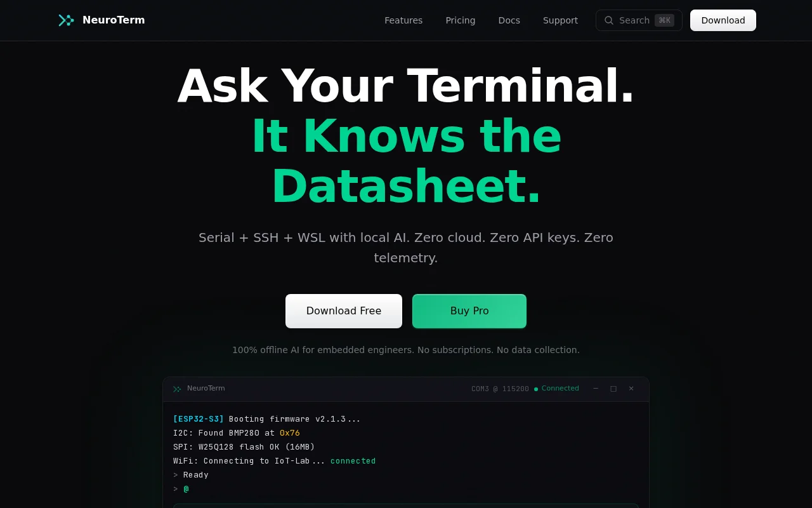
Task: Visit the Support page link
Action: [560, 20]
